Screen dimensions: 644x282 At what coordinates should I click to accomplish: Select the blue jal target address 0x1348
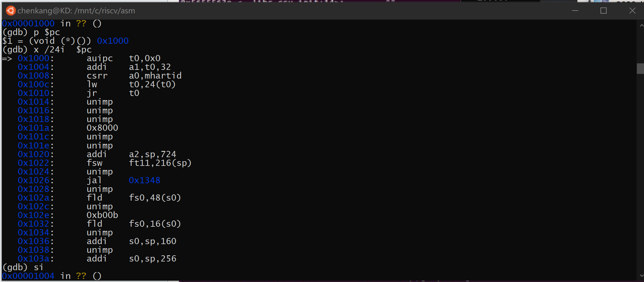click(144, 180)
